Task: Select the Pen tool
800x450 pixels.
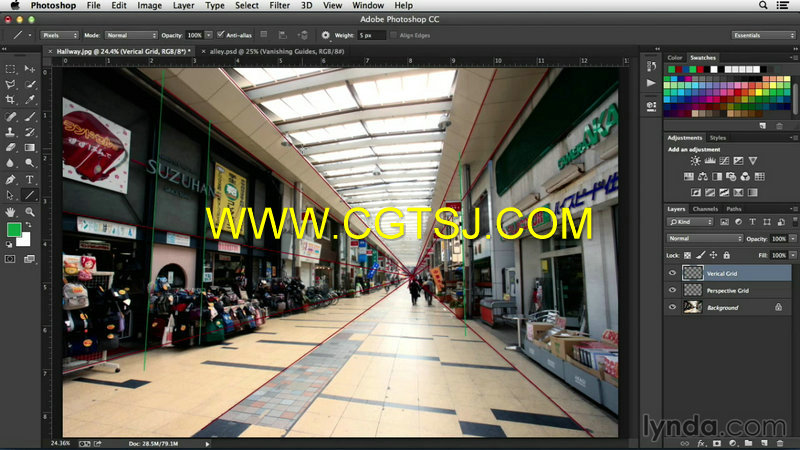Action: (10, 180)
